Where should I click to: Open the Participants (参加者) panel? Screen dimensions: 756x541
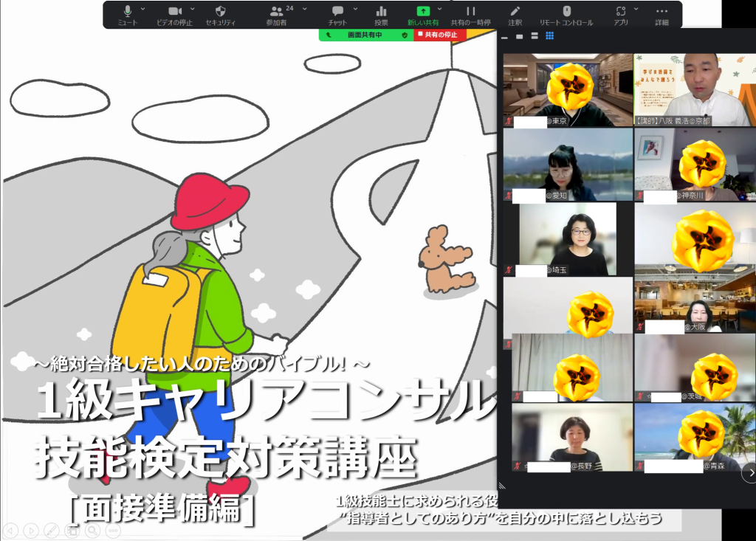276,12
